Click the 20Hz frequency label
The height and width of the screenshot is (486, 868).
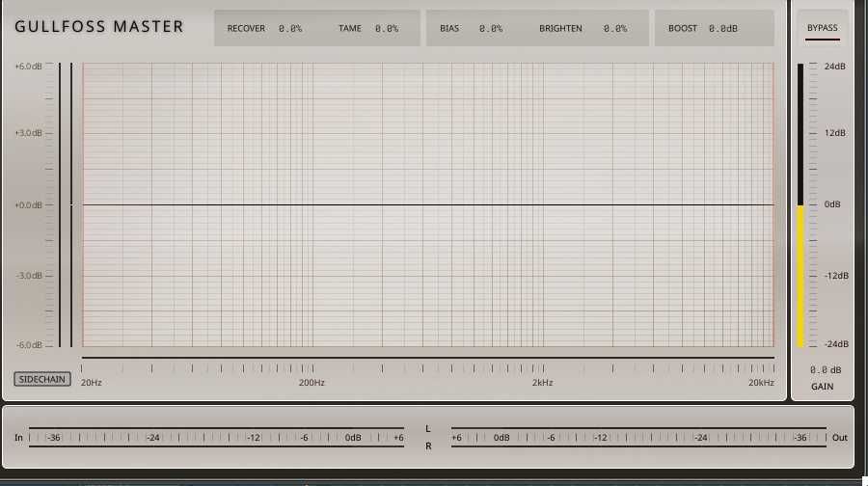click(92, 383)
